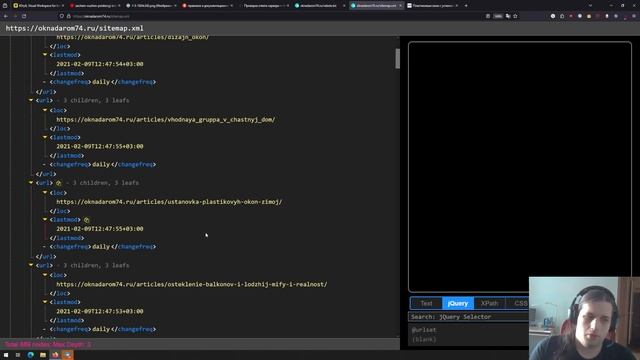Screen dimensions: 640x360
Task: Click the orange highlighted taskbar app
Action: (68, 355)
